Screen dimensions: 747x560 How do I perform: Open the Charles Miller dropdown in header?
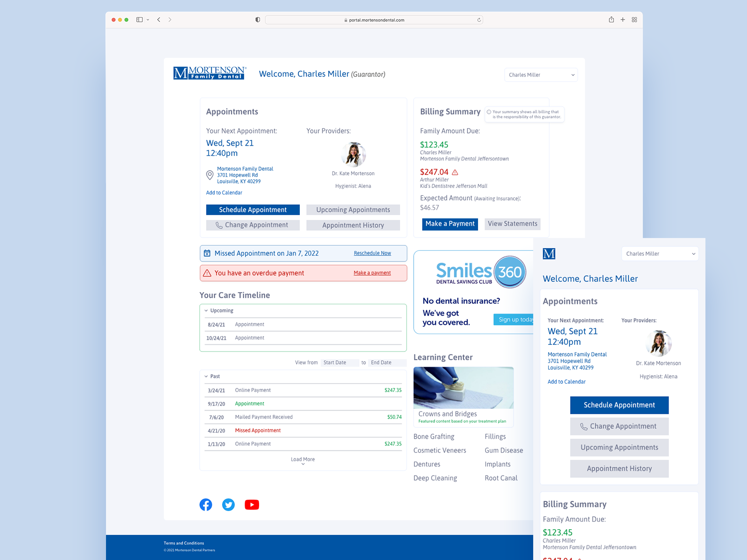click(x=541, y=75)
